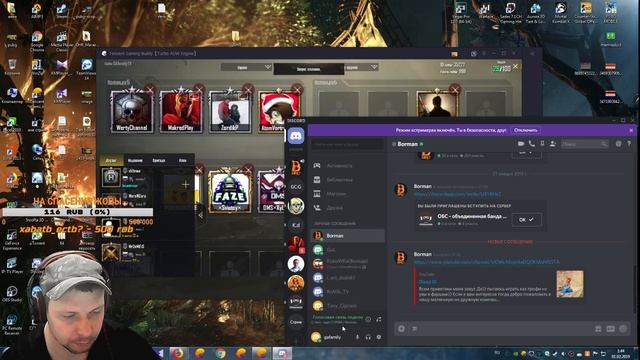Dismiss the purple streamer mode banner

point(631,130)
